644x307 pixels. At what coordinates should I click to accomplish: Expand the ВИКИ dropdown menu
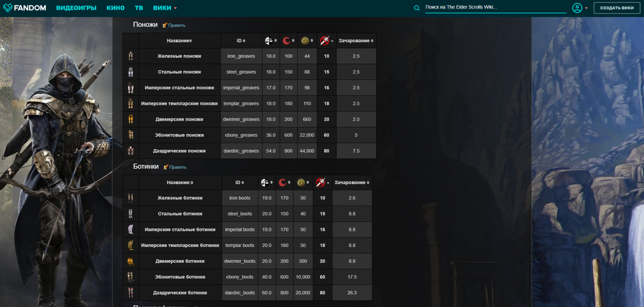pyautogui.click(x=165, y=8)
